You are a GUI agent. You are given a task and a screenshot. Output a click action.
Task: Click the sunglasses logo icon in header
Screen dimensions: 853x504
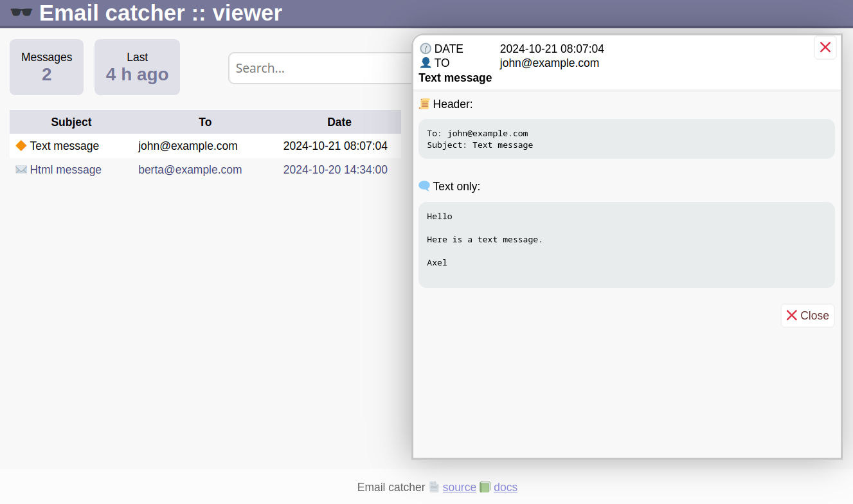coord(22,12)
